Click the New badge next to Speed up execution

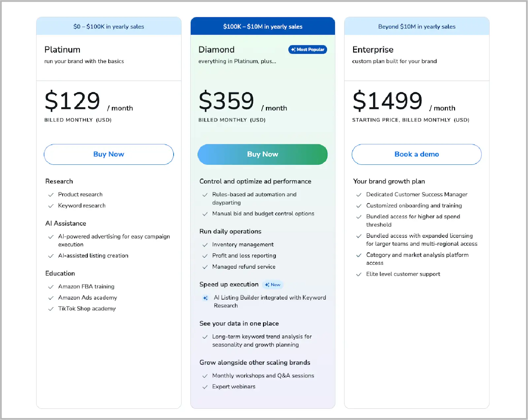tap(273, 284)
